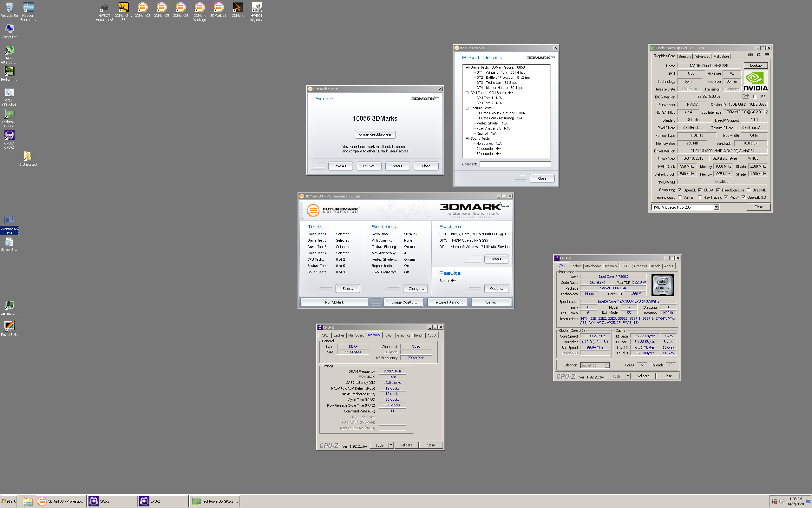Open the MSI Afterburner desktop icon
Image resolution: width=812 pixels, height=508 pixels.
(x=9, y=55)
